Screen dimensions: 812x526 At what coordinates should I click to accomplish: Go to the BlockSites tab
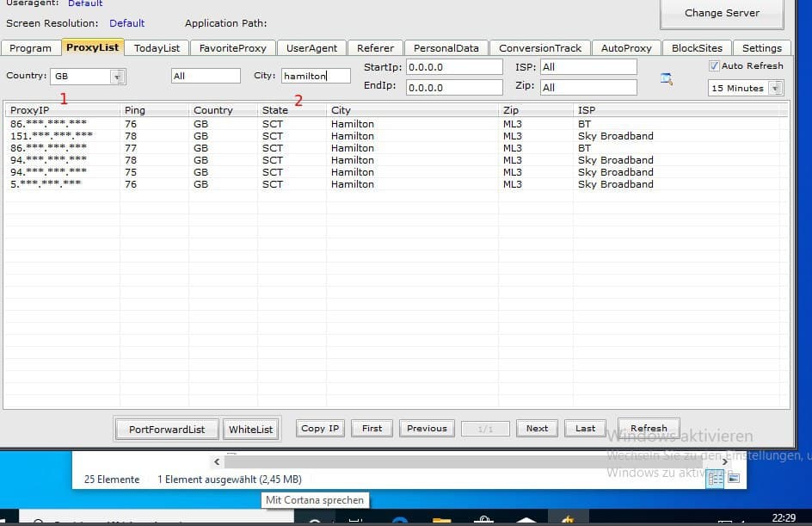click(x=697, y=48)
